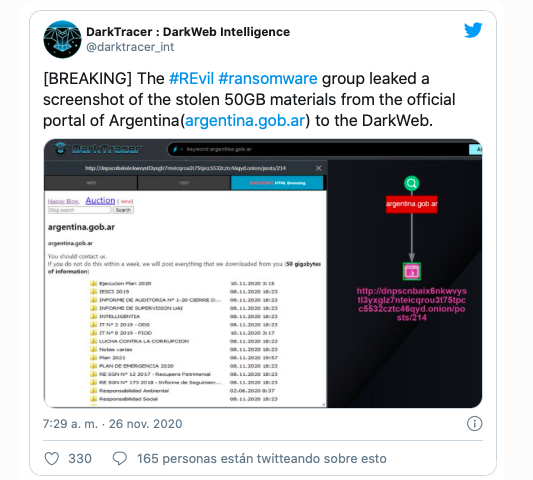Open @darktracer_int handle
This screenshot has width=533, height=480.
(130, 47)
